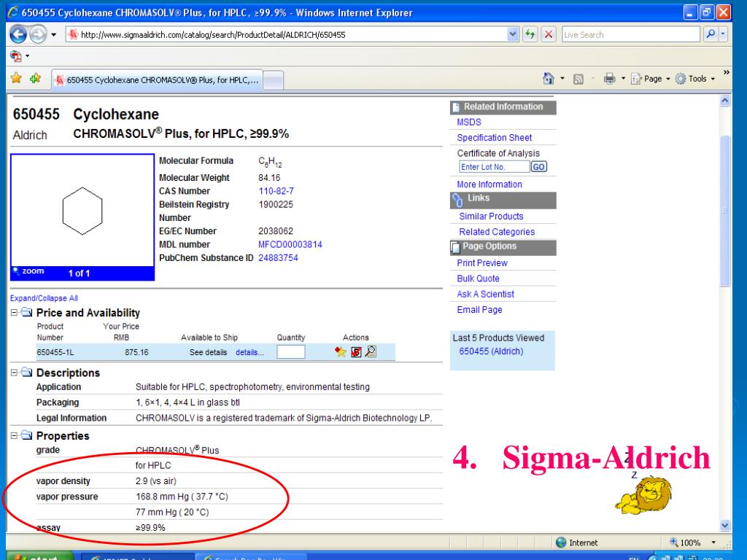Open the More Information link

489,184
